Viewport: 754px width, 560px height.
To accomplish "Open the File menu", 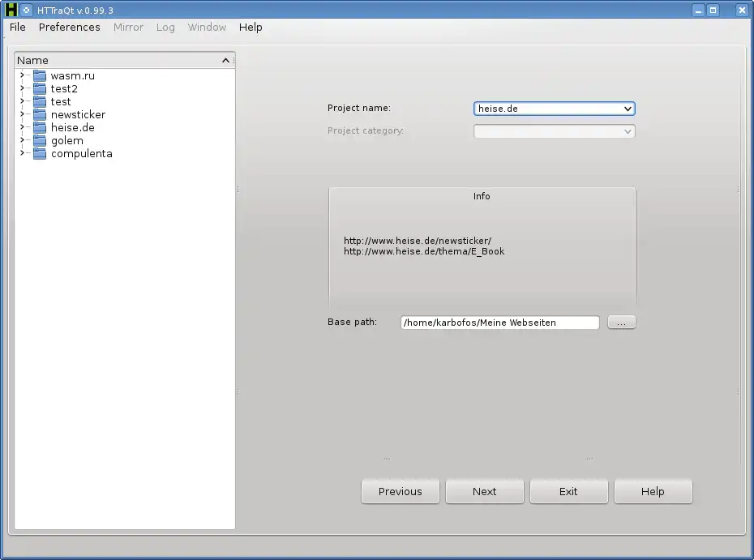I will pos(18,27).
